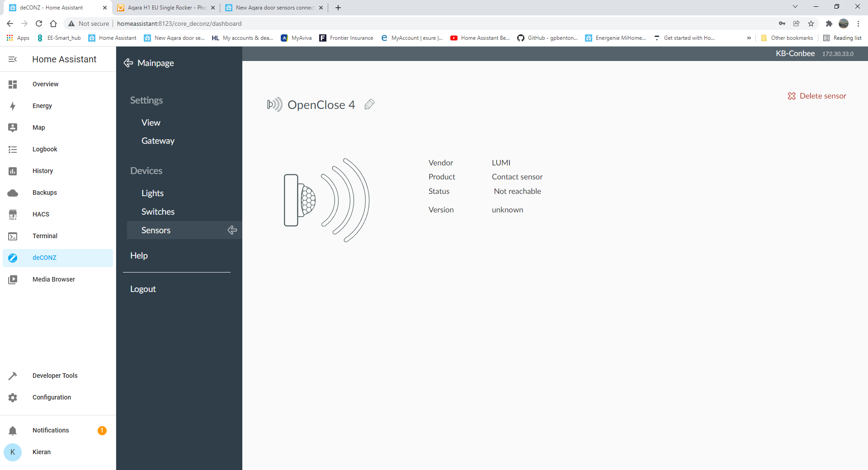Open the History panel
868x470 pixels.
coord(42,171)
